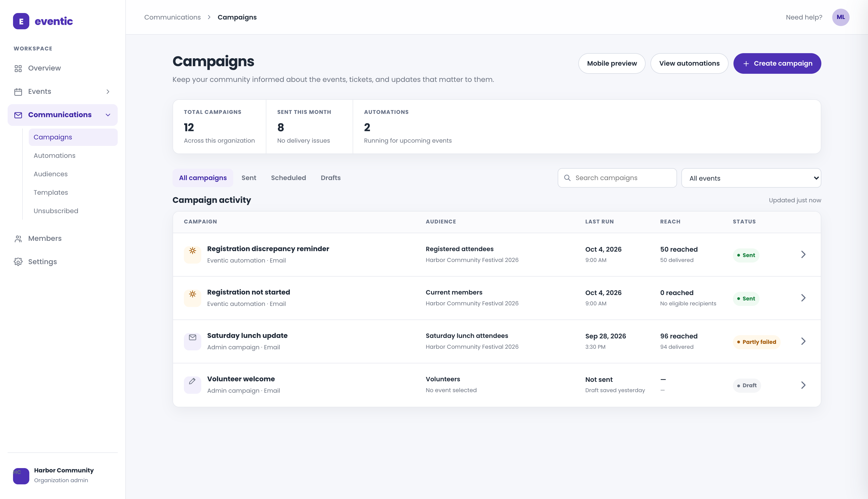Image resolution: width=868 pixels, height=499 pixels.
Task: Click the Overview grid icon
Action: click(x=18, y=69)
